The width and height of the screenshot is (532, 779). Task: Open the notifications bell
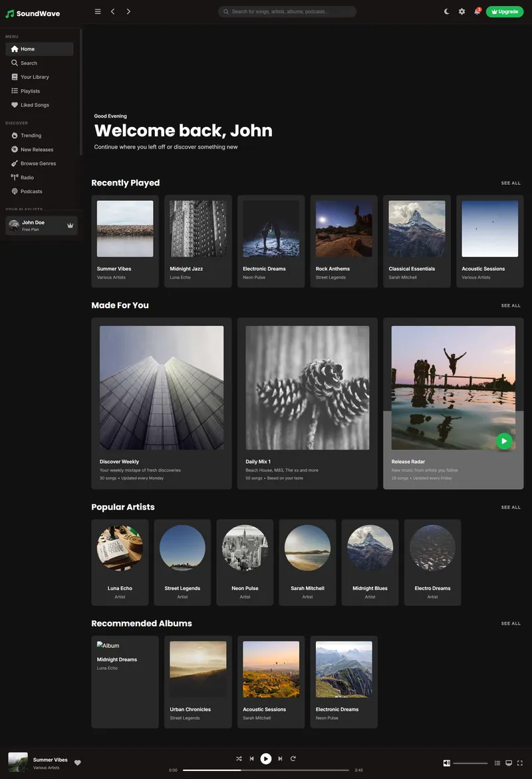coord(477,11)
